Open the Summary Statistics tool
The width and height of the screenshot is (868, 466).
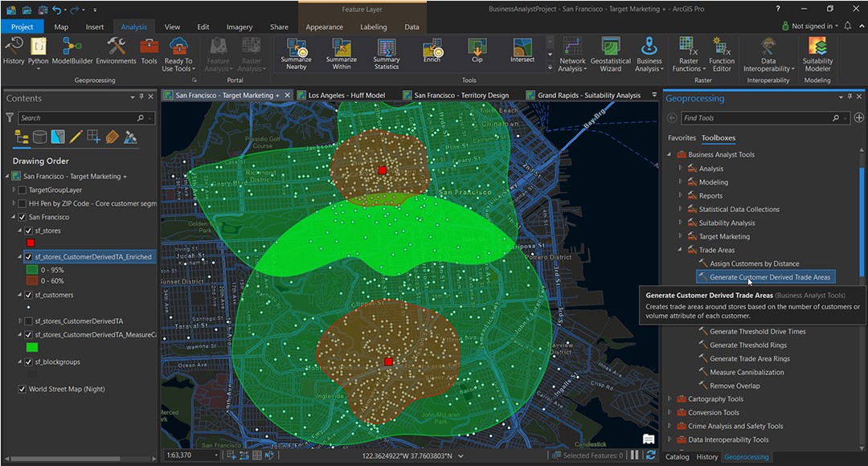(387, 55)
